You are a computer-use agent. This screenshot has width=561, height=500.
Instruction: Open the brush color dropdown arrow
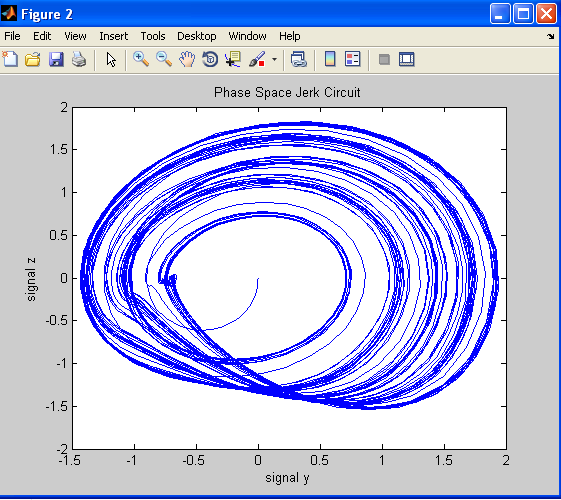coord(274,59)
